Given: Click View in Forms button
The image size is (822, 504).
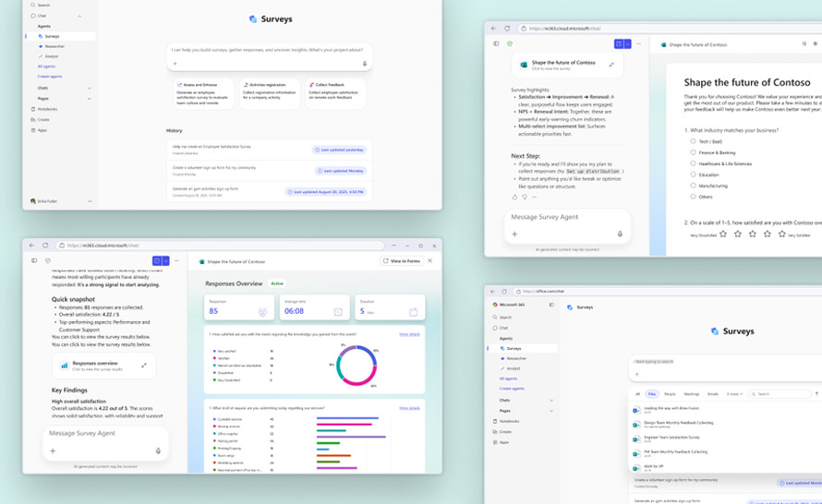Looking at the screenshot, I should pyautogui.click(x=402, y=261).
